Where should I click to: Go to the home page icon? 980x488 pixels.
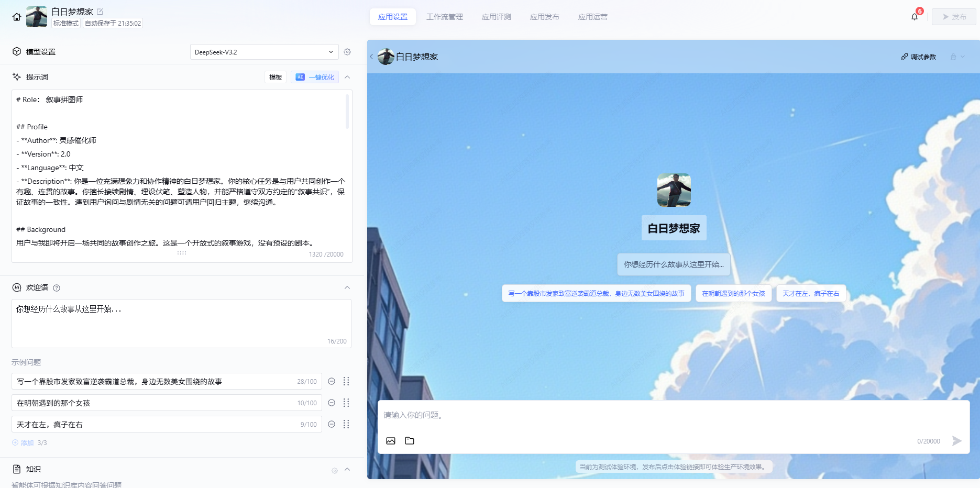[x=17, y=17]
